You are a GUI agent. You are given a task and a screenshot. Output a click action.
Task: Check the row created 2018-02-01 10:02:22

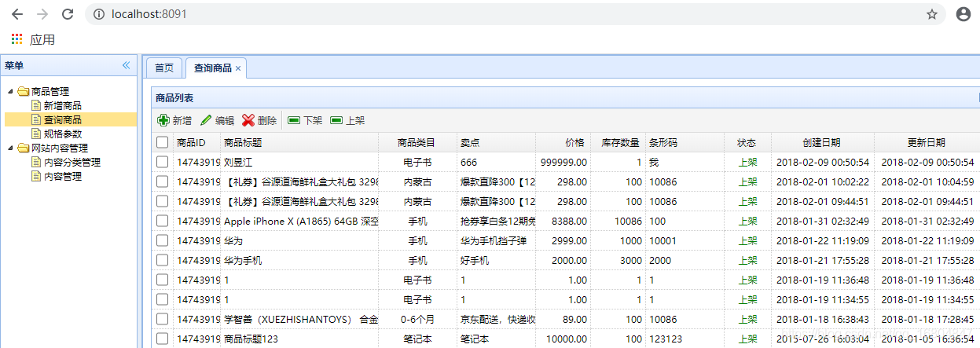162,181
